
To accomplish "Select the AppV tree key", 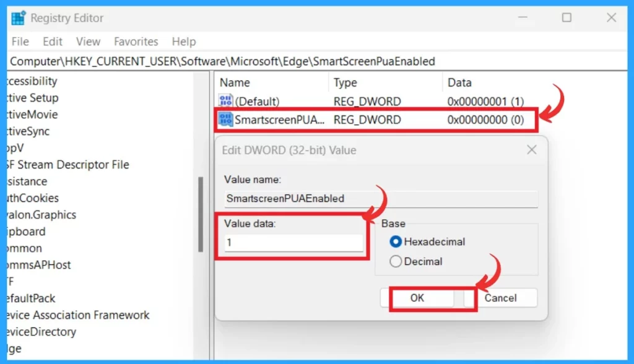I will (x=15, y=148).
